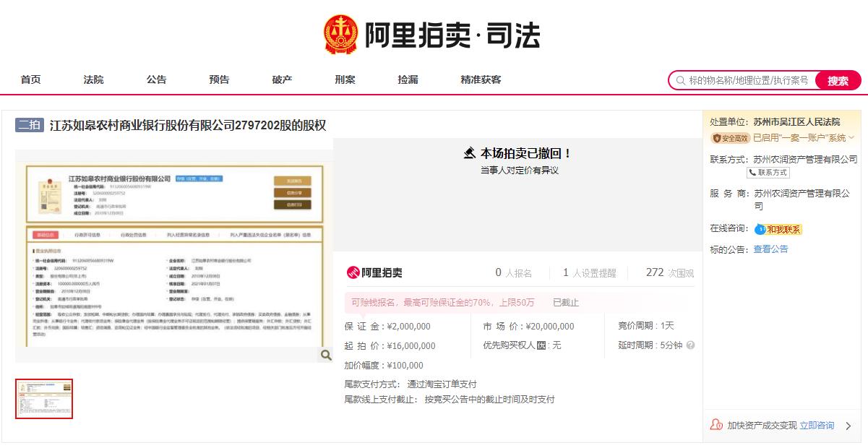868x448 pixels.
Task: Click the red 搜索 button
Action: (x=838, y=80)
